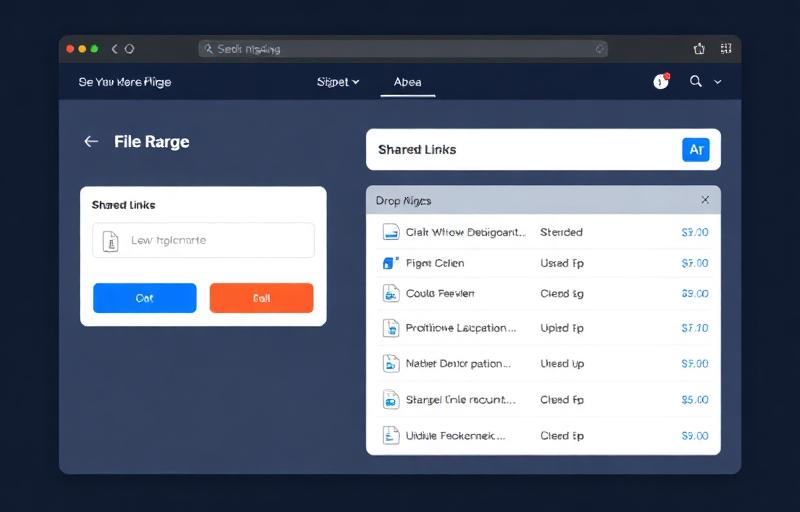Select Stangel Cnle rocunt file name
This screenshot has width=800, height=512.
[461, 399]
